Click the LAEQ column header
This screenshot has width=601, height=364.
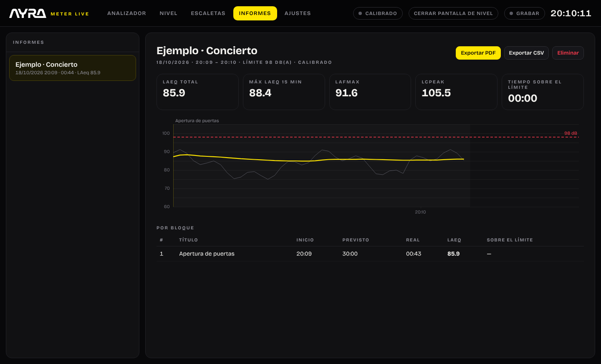click(x=454, y=240)
